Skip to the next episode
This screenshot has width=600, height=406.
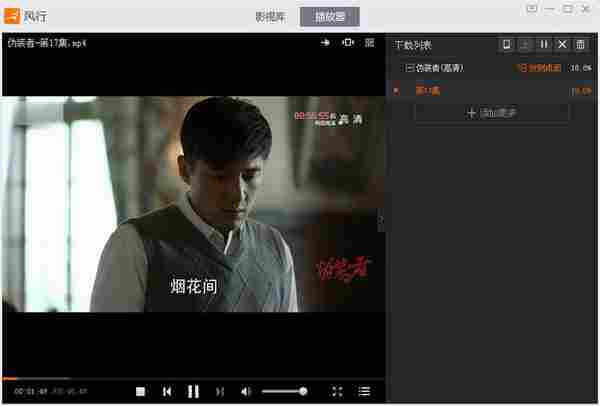220,391
